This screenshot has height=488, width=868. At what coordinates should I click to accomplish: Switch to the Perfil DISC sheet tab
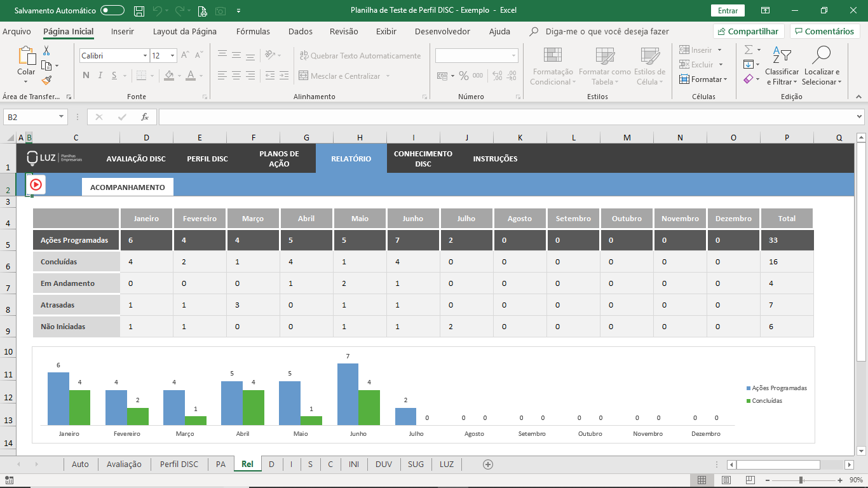click(179, 464)
